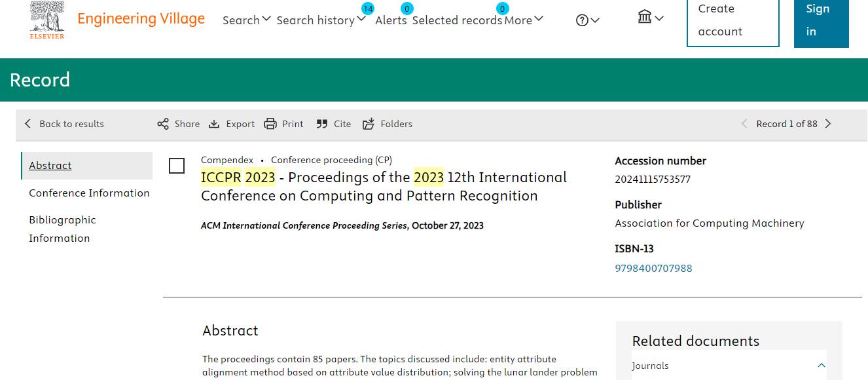
Task: Expand the More menu
Action: coord(524,20)
